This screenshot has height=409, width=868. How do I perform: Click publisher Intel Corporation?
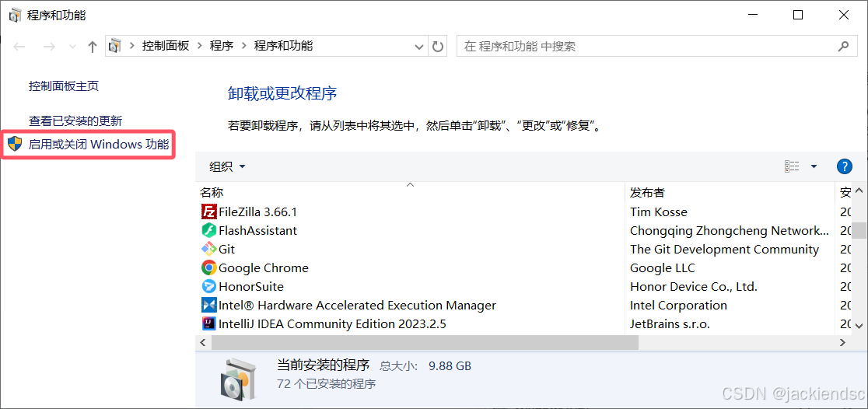pyautogui.click(x=679, y=306)
